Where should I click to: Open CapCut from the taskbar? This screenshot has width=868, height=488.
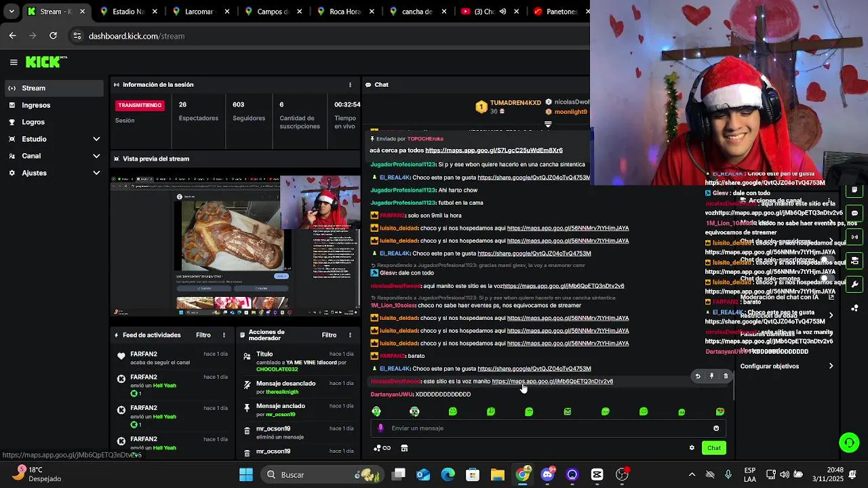point(597,474)
